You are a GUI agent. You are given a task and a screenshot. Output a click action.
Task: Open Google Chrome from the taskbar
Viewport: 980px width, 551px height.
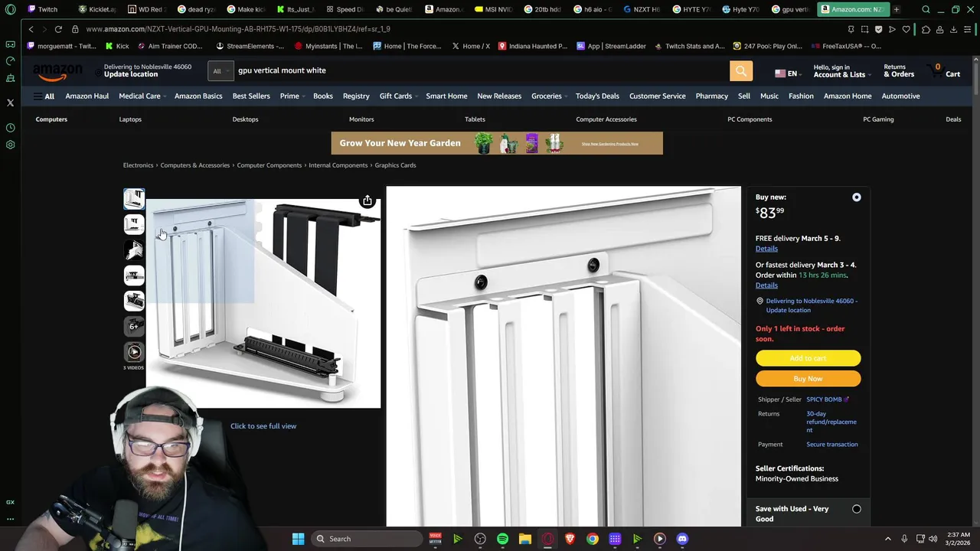tap(593, 539)
